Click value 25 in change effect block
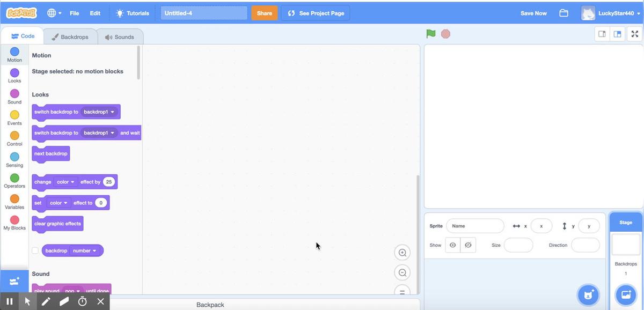The image size is (644, 310). point(109,182)
